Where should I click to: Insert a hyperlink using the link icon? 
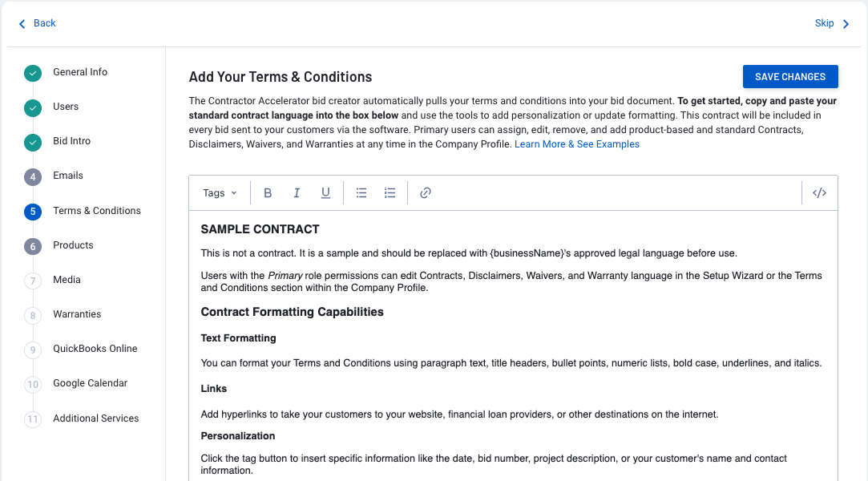click(x=425, y=192)
